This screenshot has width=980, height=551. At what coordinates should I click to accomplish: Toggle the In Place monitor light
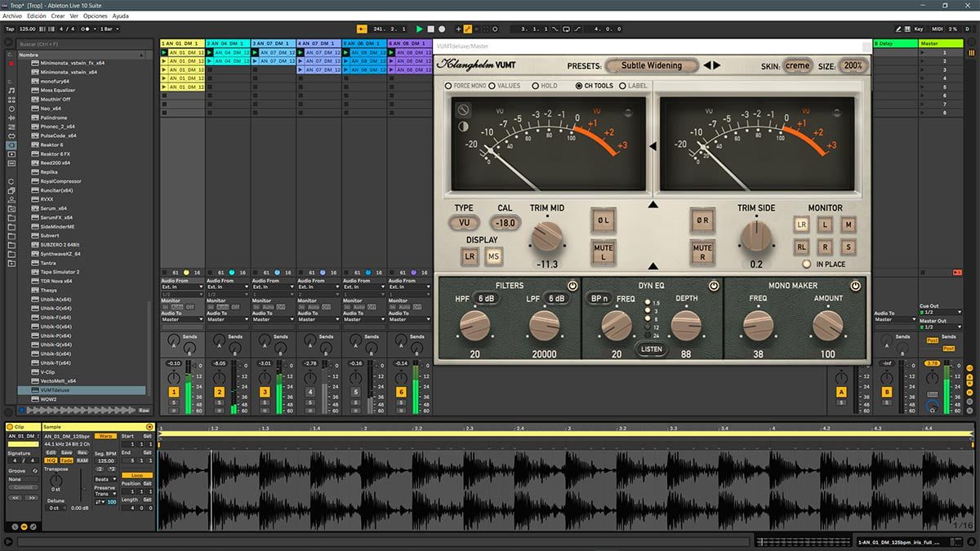point(807,264)
